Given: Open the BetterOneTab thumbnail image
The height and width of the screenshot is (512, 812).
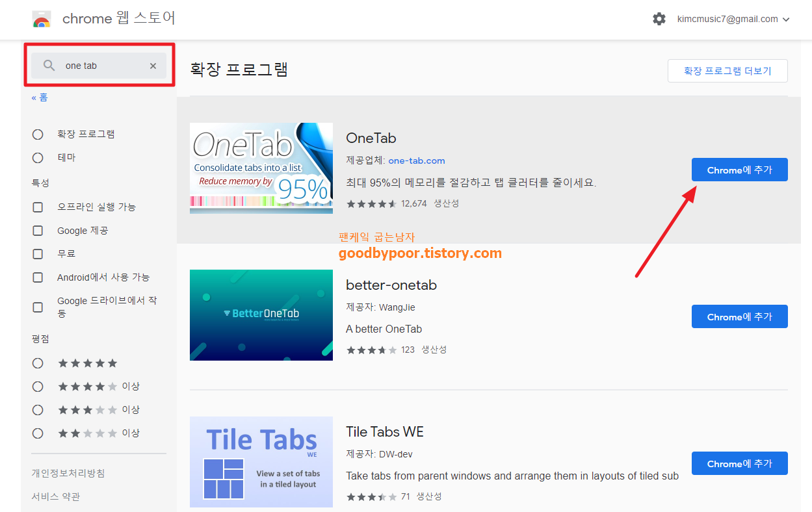Looking at the screenshot, I should (x=261, y=315).
